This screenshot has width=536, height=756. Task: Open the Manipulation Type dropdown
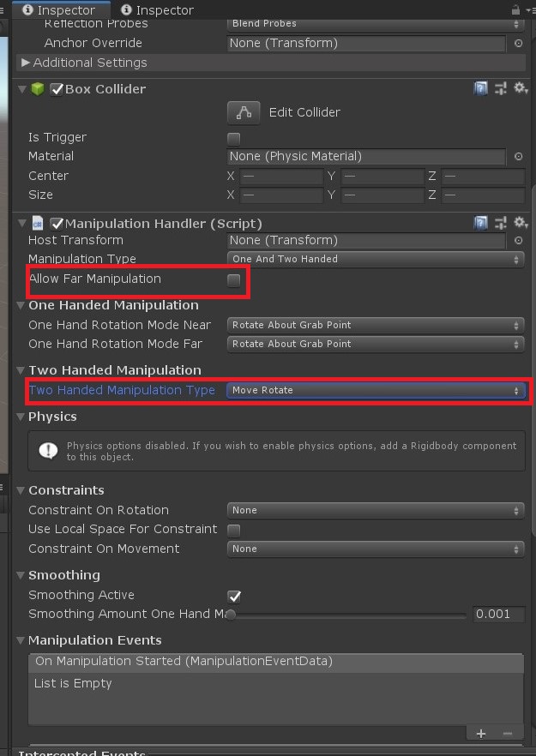[376, 259]
